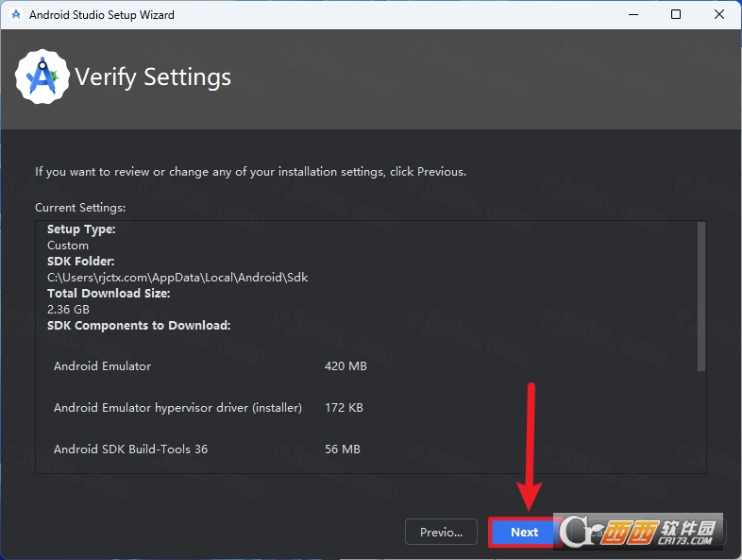This screenshot has width=742, height=560.
Task: Click the 'Total Download Size:' label
Action: pos(109,294)
